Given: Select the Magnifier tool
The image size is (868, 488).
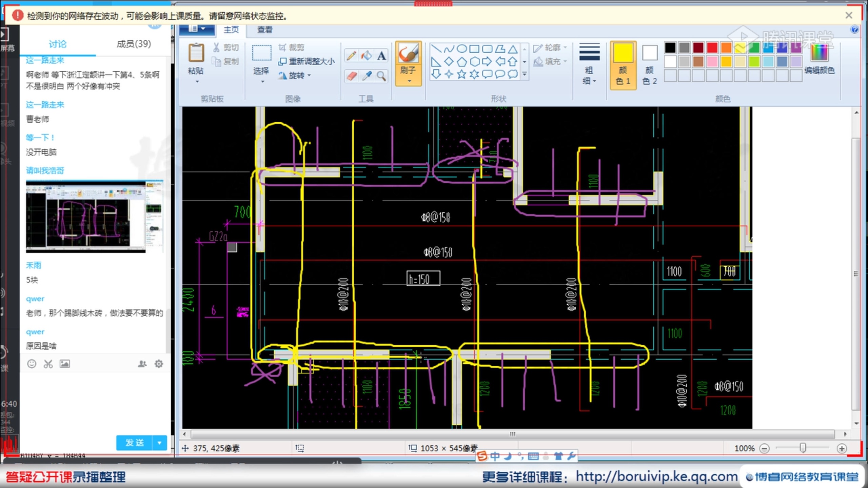Looking at the screenshot, I should [381, 76].
